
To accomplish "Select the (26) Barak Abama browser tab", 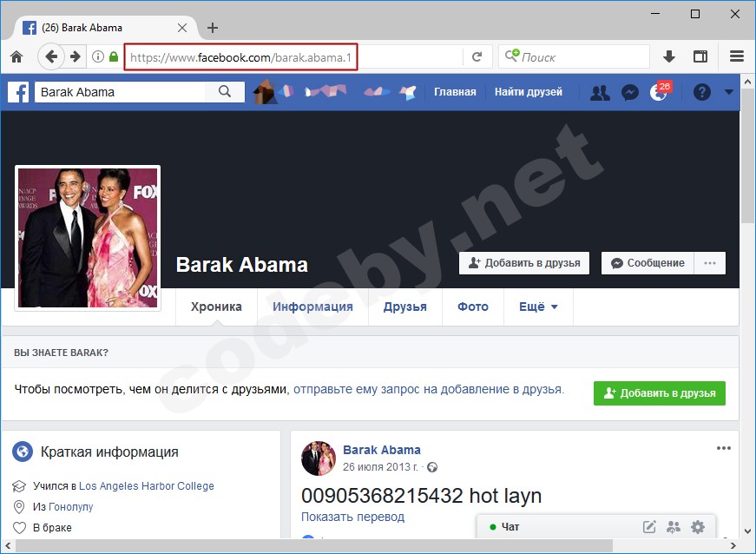I will pyautogui.click(x=102, y=28).
